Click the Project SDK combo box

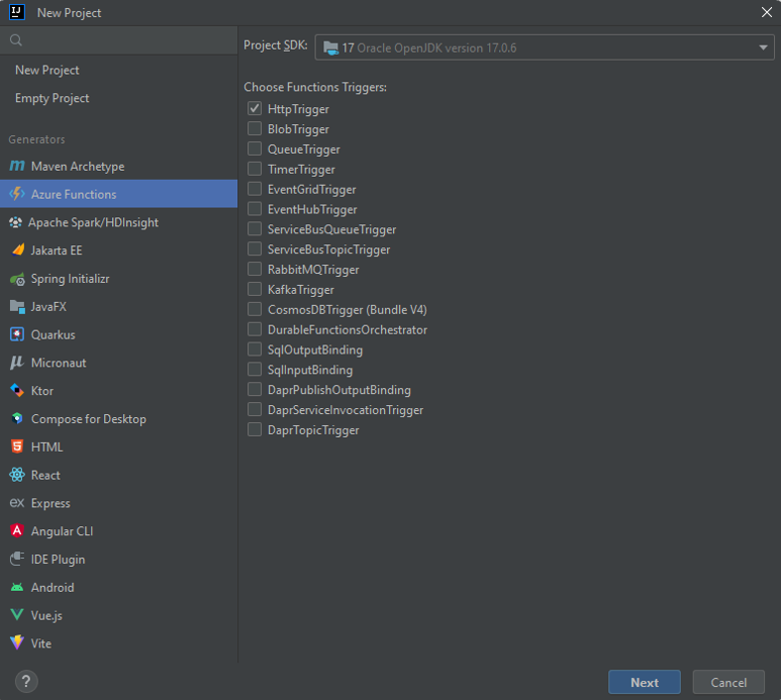pos(545,48)
